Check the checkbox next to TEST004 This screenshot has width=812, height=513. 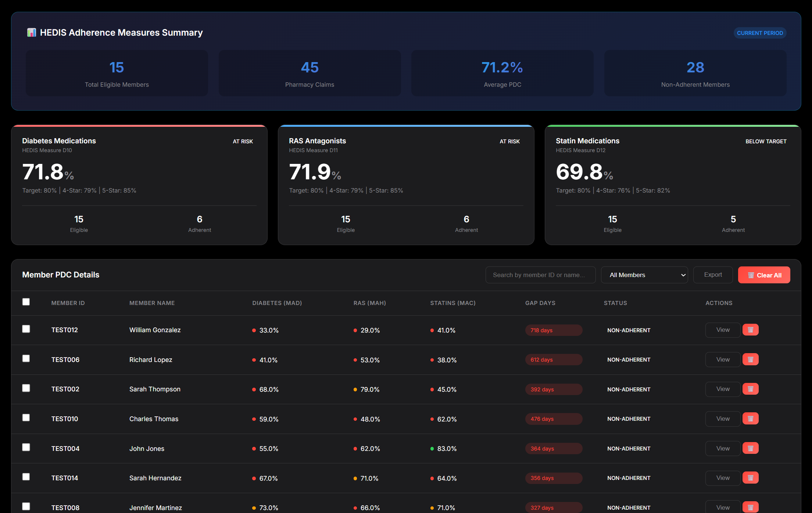point(26,447)
